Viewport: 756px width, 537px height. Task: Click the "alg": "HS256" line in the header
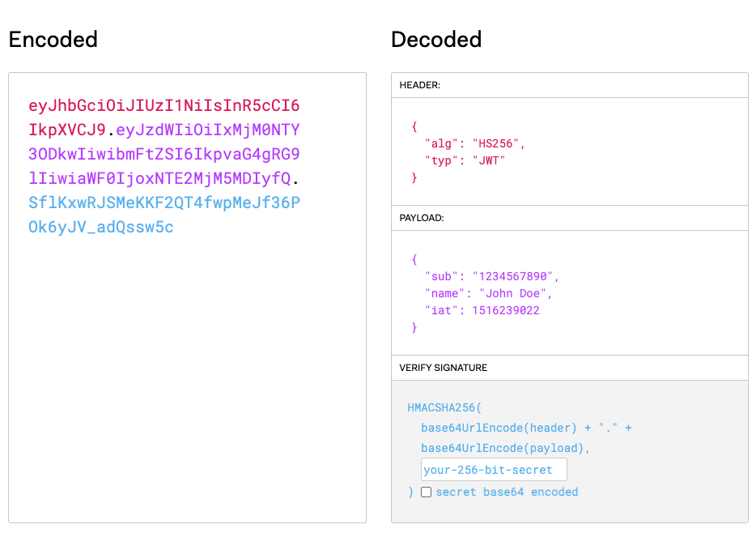tap(475, 143)
